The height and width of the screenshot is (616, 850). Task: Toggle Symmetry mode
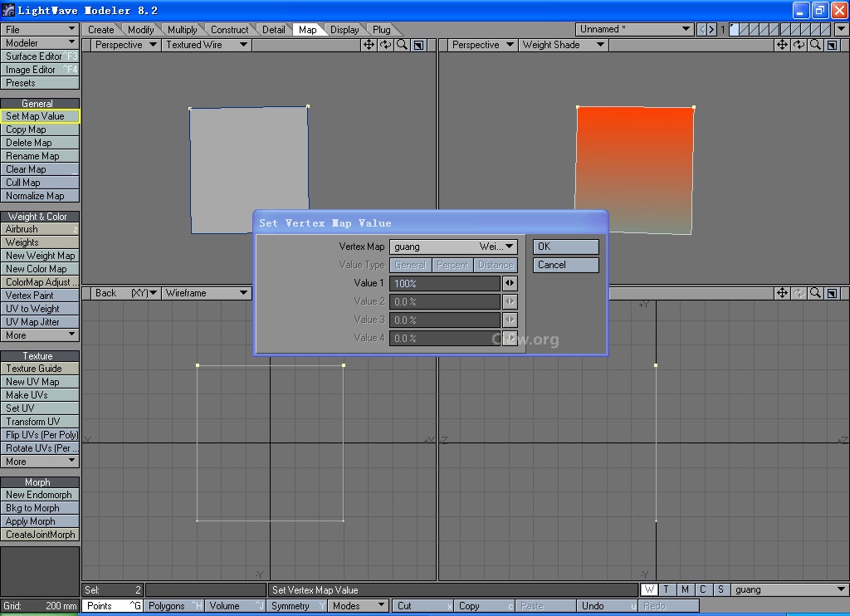(297, 606)
